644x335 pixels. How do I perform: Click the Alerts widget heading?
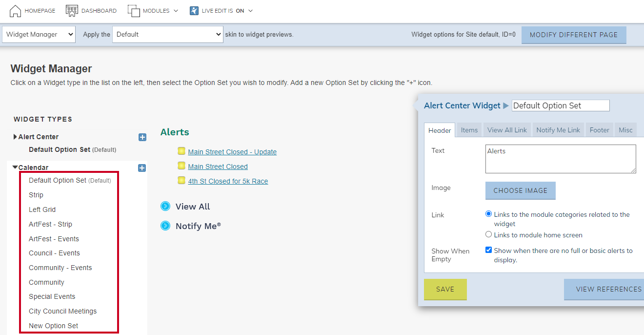coord(175,132)
